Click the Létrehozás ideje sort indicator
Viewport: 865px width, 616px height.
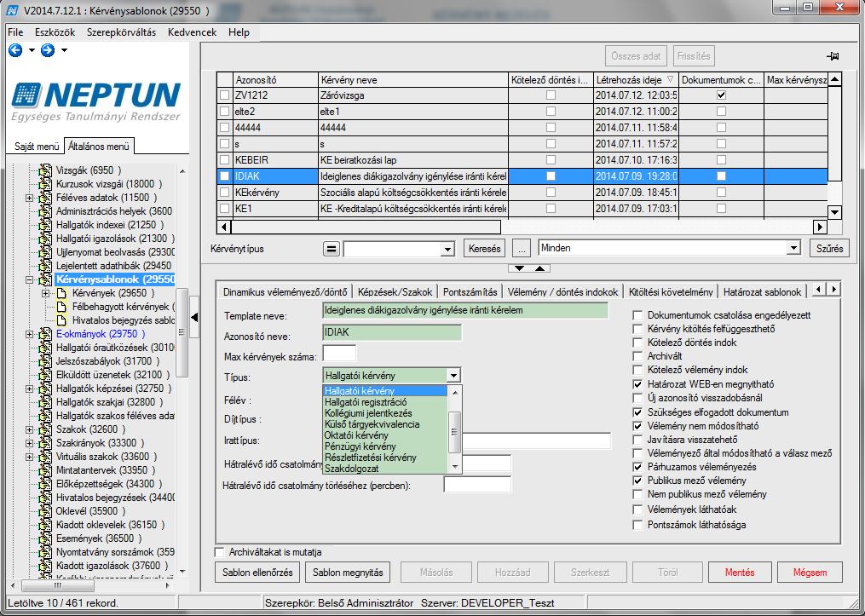pyautogui.click(x=670, y=80)
